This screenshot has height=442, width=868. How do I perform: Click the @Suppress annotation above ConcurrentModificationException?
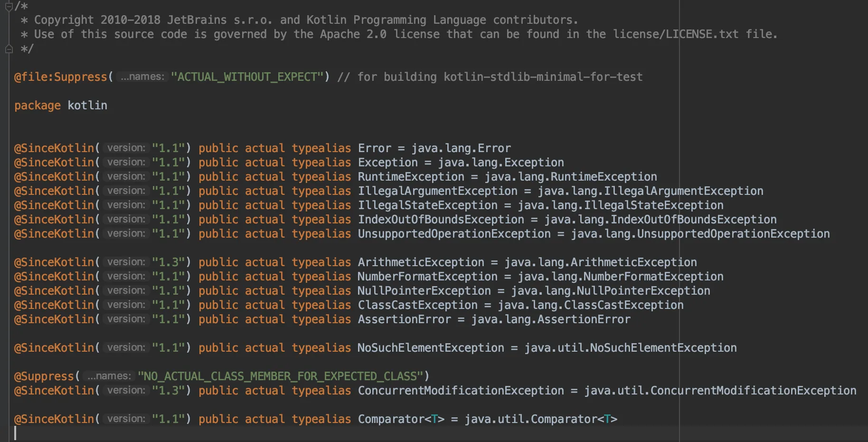coord(44,376)
